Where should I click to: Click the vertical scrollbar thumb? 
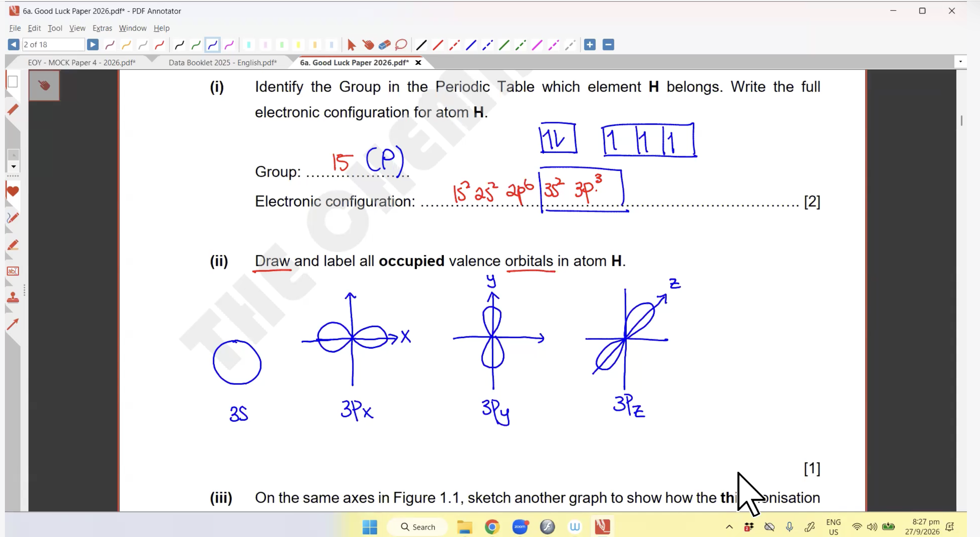[x=961, y=121]
